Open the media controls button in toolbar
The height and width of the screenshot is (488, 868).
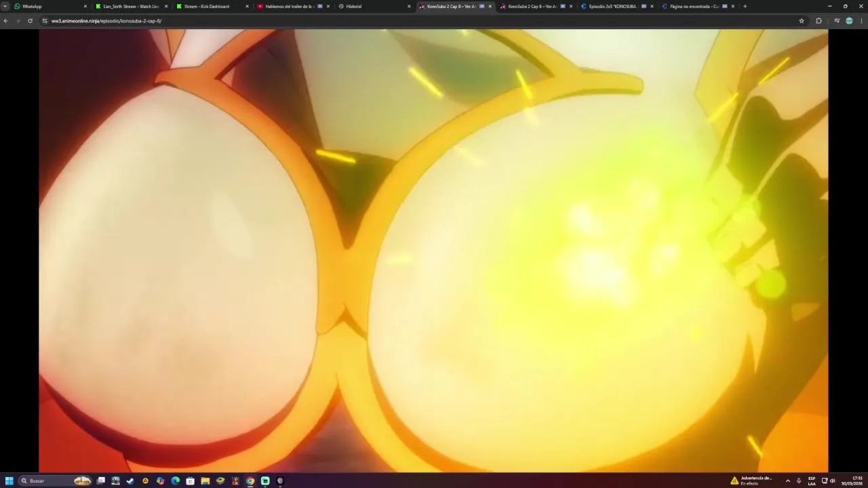coord(837,21)
